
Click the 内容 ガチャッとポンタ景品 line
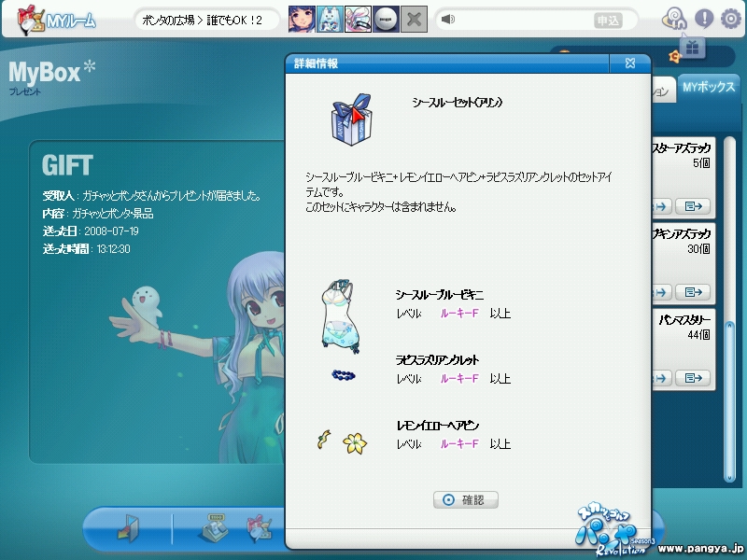tap(98, 214)
